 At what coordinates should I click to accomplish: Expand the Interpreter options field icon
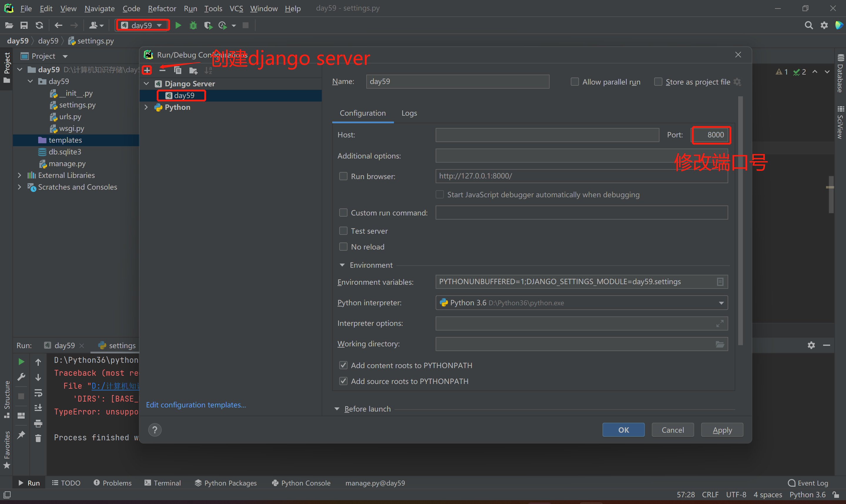pos(720,324)
